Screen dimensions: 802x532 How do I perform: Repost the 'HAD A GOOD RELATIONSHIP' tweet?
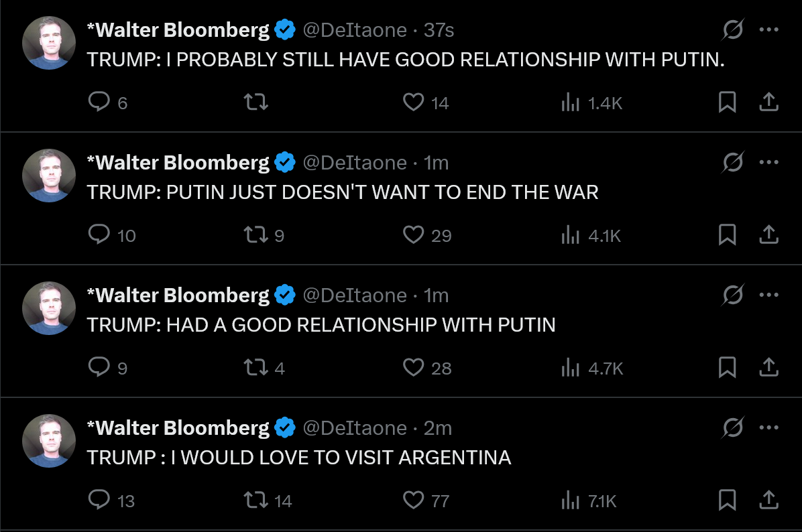(x=254, y=367)
